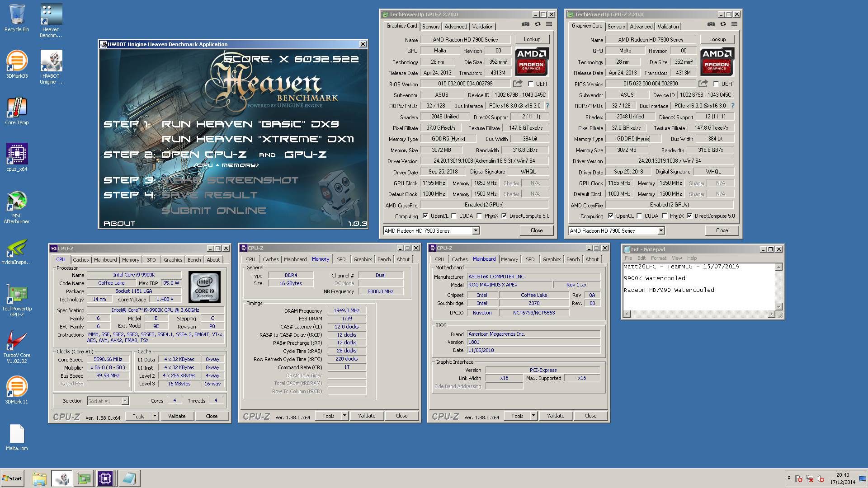Click the Notepad text area

click(x=699, y=286)
